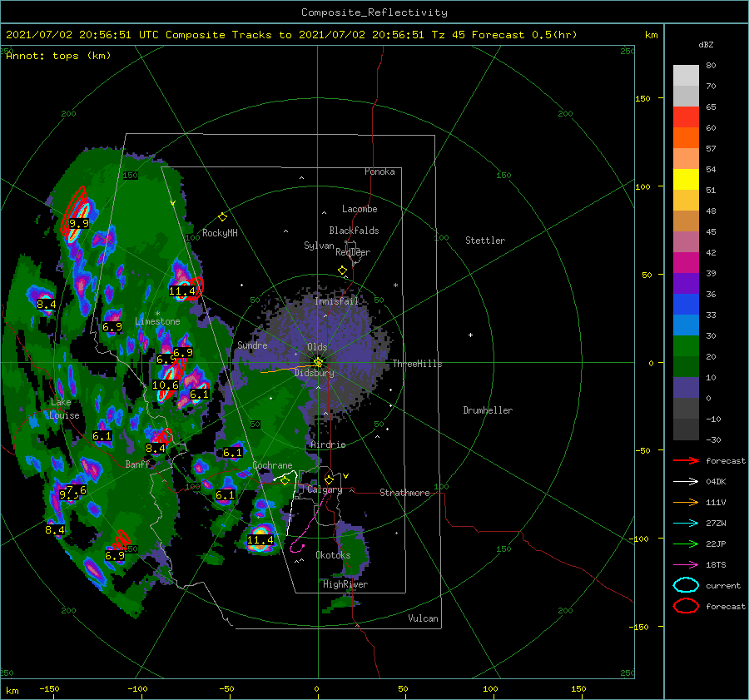749x700 pixels.
Task: Click the cyan 27ZW track arrow
Action: pyautogui.click(x=686, y=524)
